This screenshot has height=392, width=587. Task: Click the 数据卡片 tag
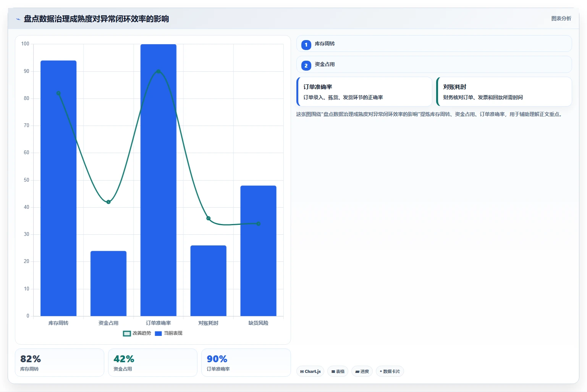coord(390,371)
